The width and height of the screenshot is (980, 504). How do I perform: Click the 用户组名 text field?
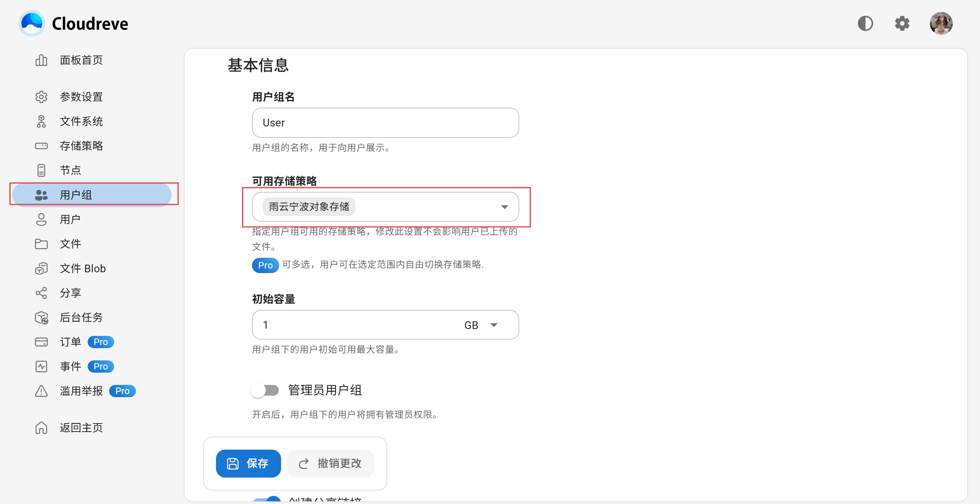tap(385, 123)
